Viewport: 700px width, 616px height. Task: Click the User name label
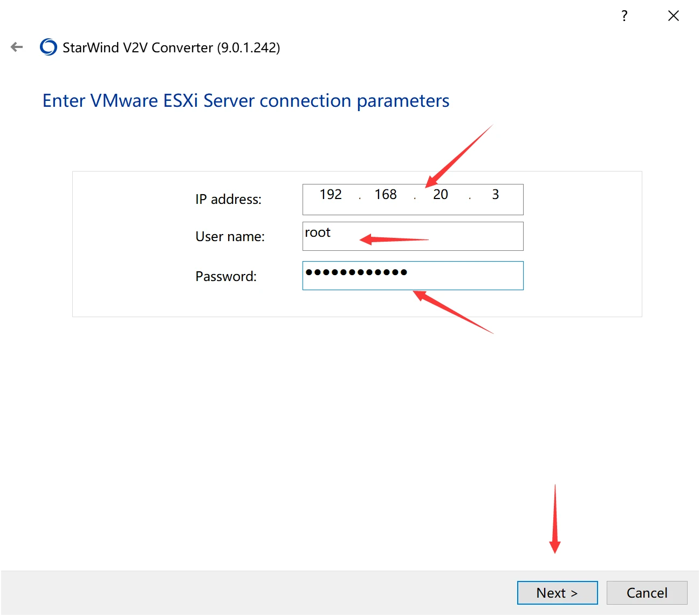pyautogui.click(x=230, y=237)
